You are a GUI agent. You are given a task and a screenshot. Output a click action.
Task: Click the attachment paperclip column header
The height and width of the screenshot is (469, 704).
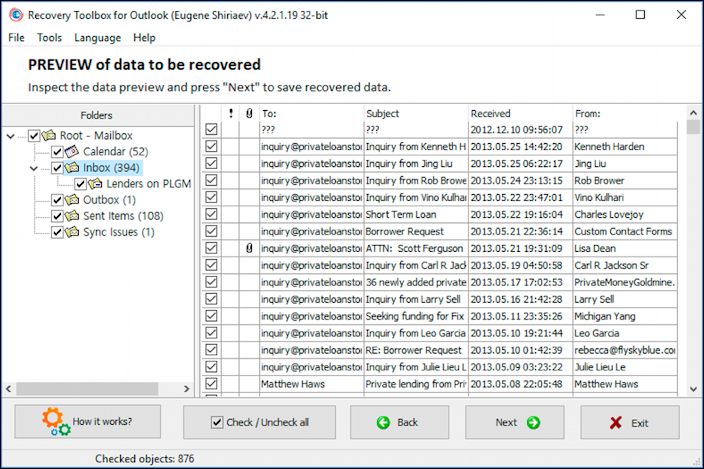point(249,114)
